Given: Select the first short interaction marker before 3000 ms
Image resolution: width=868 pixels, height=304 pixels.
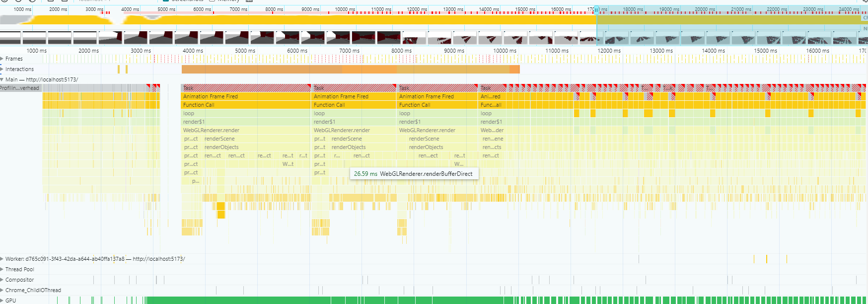Looking at the screenshot, I should point(119,70).
